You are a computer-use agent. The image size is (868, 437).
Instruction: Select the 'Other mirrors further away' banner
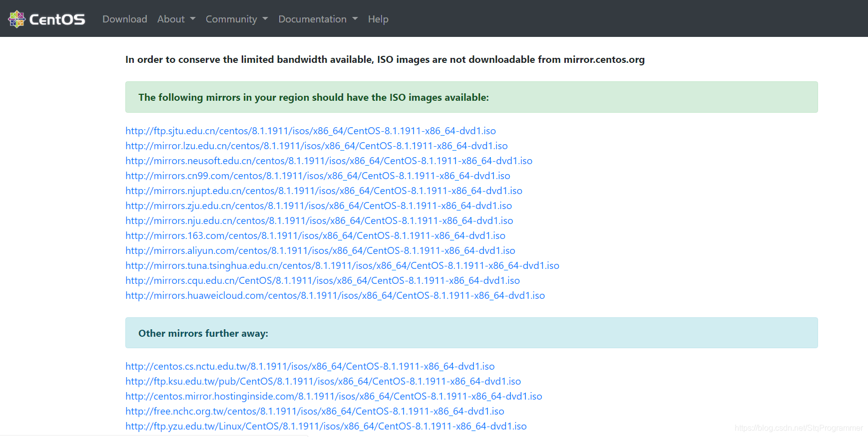[471, 333]
